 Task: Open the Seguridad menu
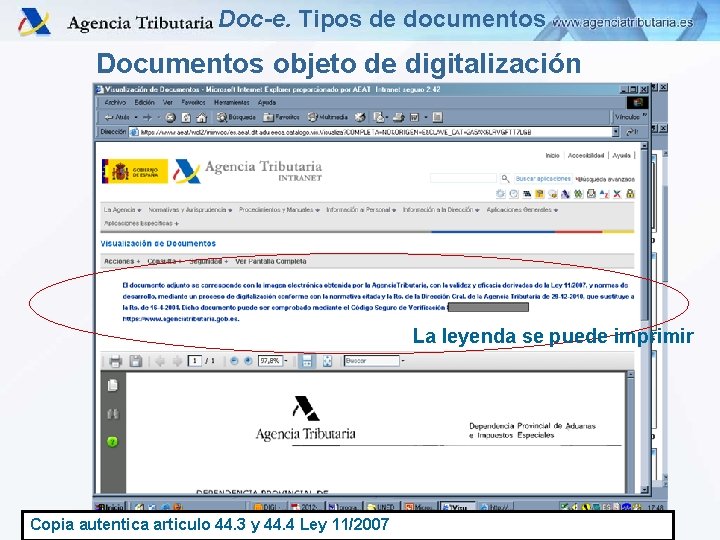coord(208,261)
